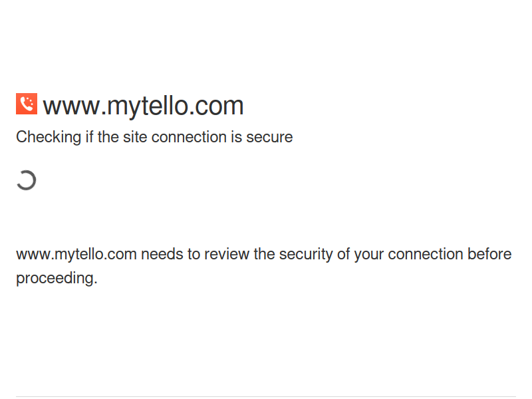Click the "Checking if the site connection" subtitle
This screenshot has height=399, width=532.
[154, 138]
